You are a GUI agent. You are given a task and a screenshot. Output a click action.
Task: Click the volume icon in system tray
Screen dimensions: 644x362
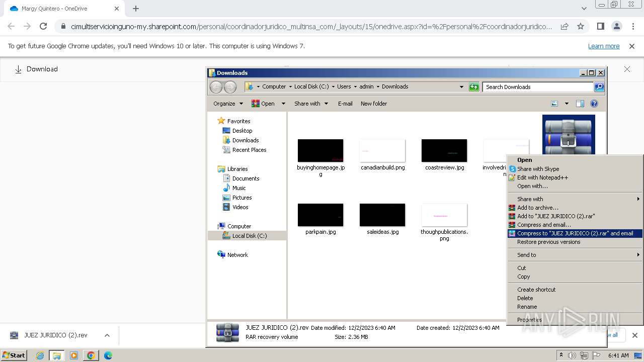[572, 355]
